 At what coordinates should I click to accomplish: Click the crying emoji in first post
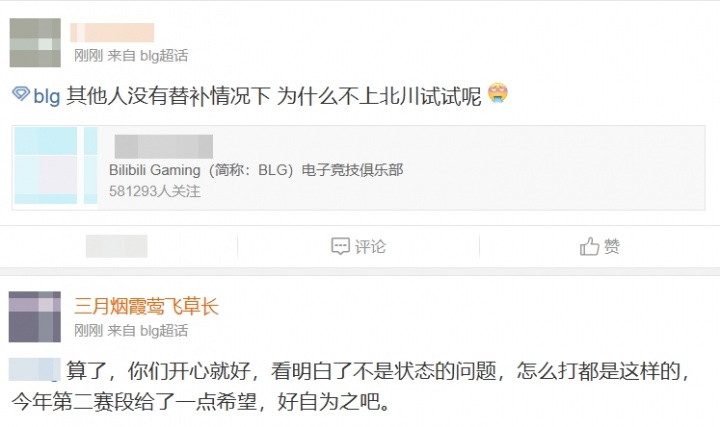[498, 93]
